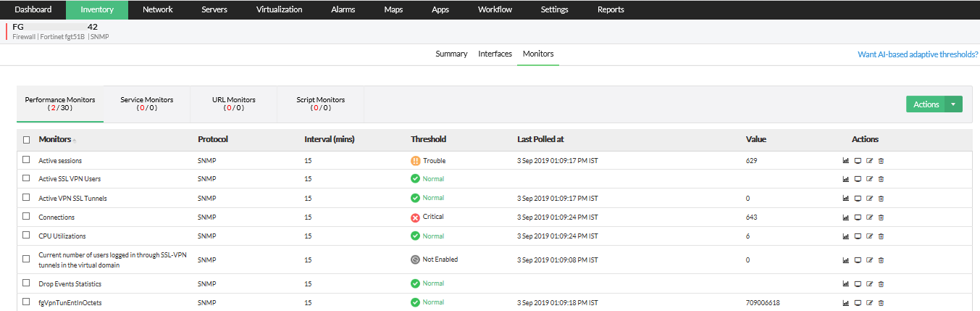This screenshot has height=311, width=980.
Task: Select all monitors with header checkbox
Action: click(x=27, y=140)
